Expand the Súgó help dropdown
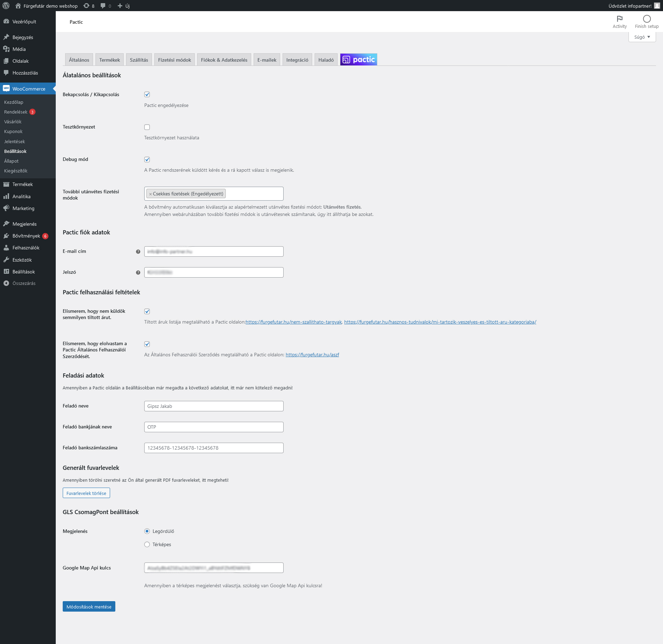This screenshot has width=663, height=644. tap(642, 37)
